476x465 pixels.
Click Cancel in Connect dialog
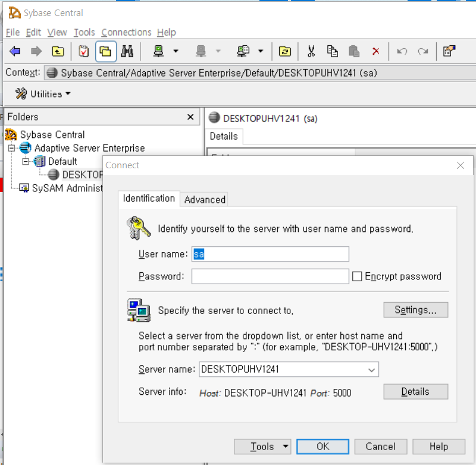pyautogui.click(x=381, y=447)
